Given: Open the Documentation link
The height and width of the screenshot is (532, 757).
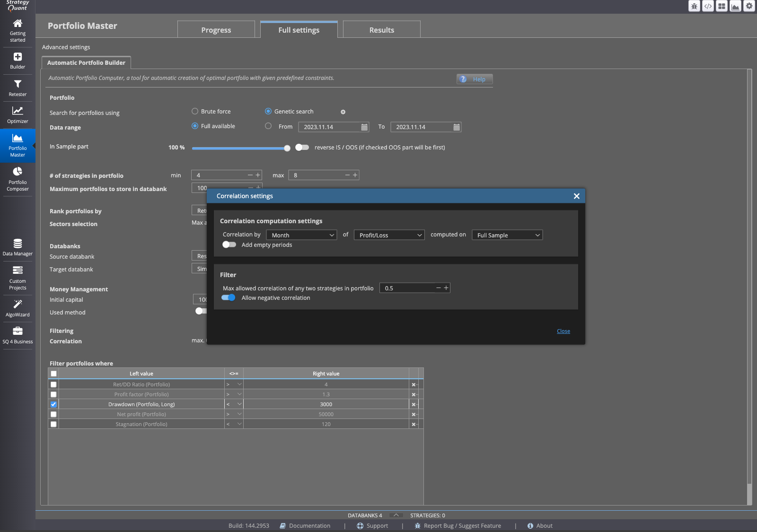Looking at the screenshot, I should tap(305, 526).
